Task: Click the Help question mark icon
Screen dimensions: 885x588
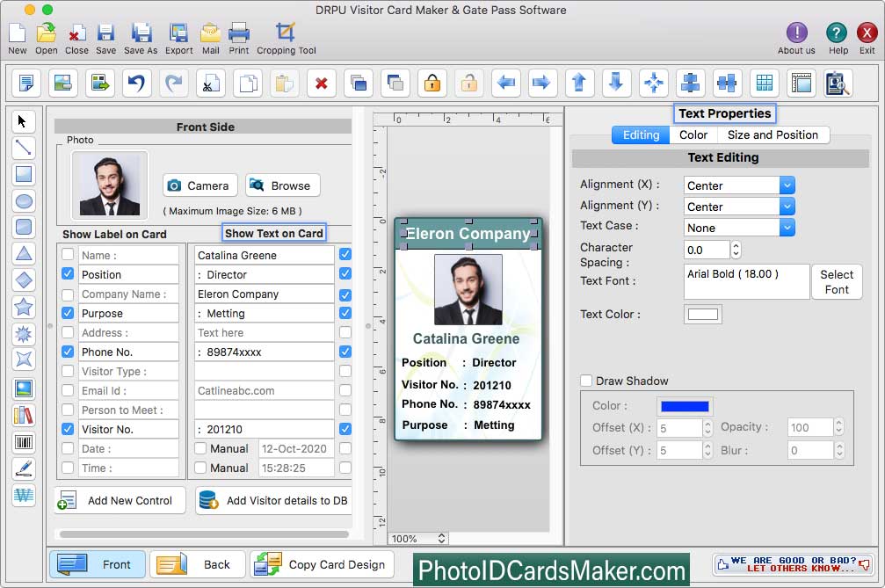Action: point(837,33)
